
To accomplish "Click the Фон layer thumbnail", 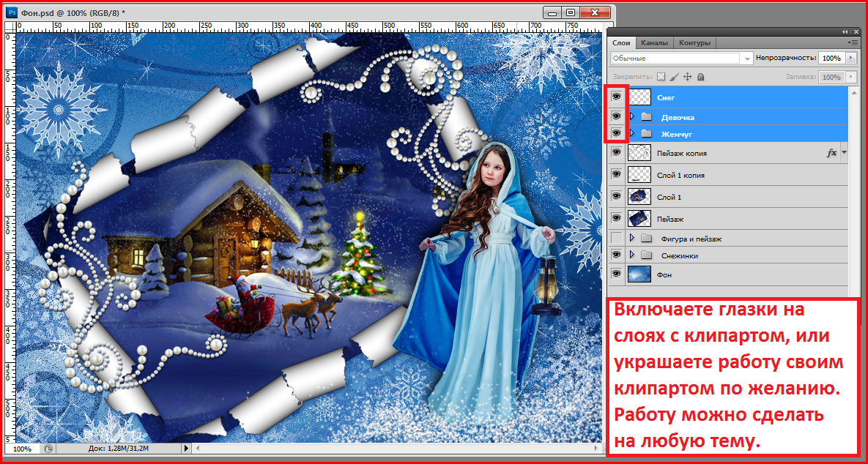I will [x=639, y=274].
